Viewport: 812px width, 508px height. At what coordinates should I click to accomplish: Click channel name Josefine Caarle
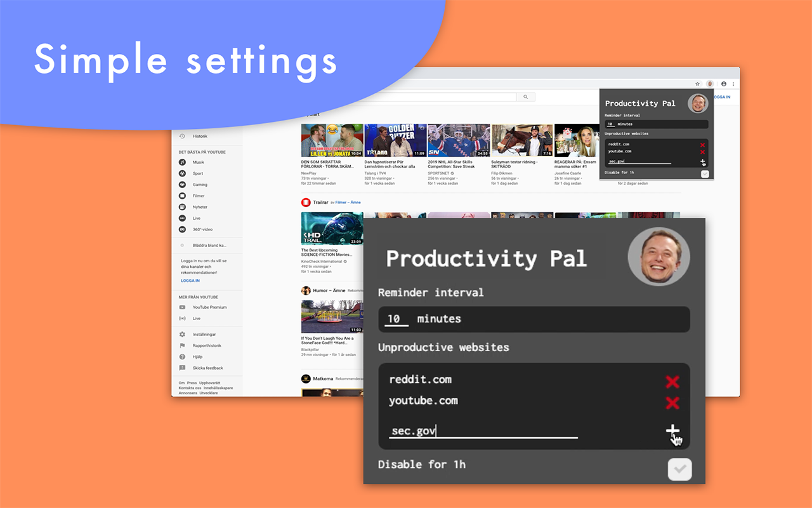click(568, 173)
